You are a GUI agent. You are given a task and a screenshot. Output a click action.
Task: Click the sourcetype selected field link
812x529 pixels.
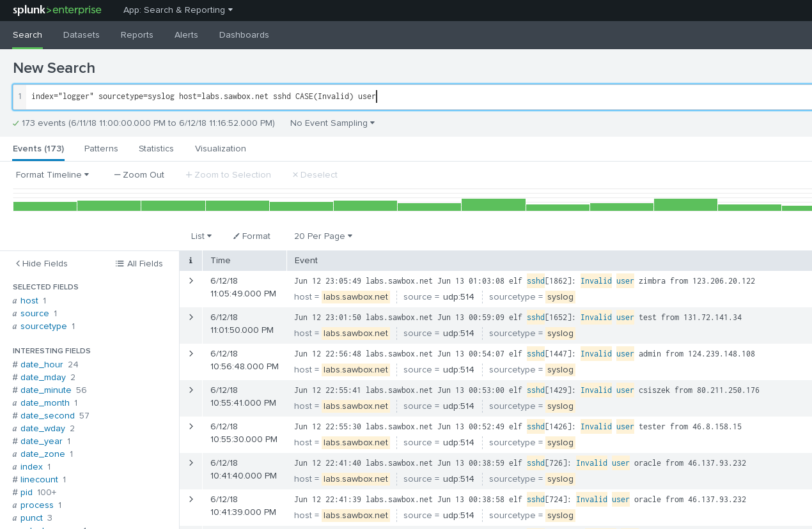pos(43,326)
